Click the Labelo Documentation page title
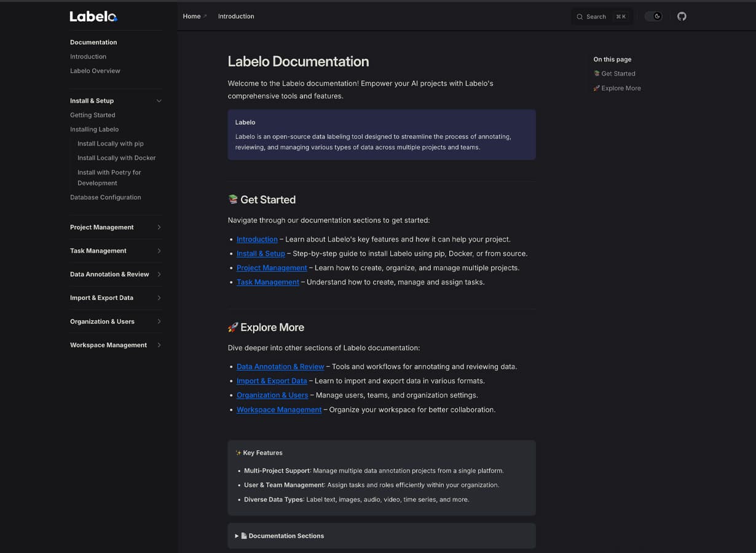 pos(298,61)
